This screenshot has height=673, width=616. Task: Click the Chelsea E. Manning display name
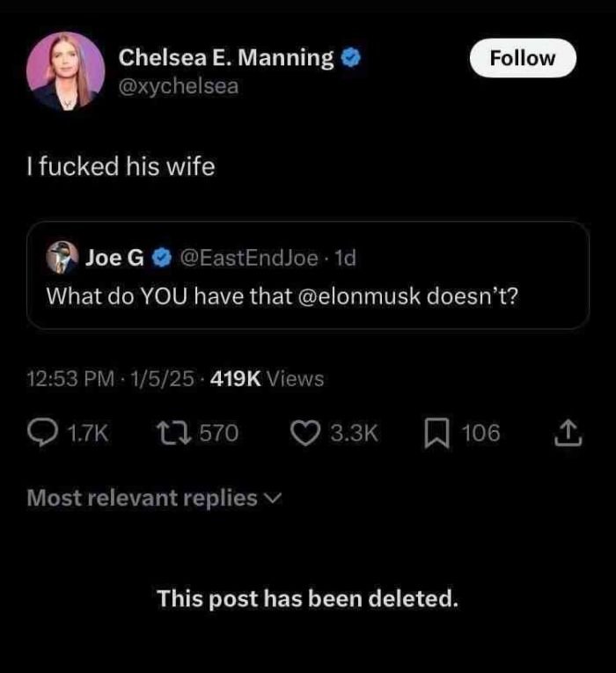(x=226, y=58)
